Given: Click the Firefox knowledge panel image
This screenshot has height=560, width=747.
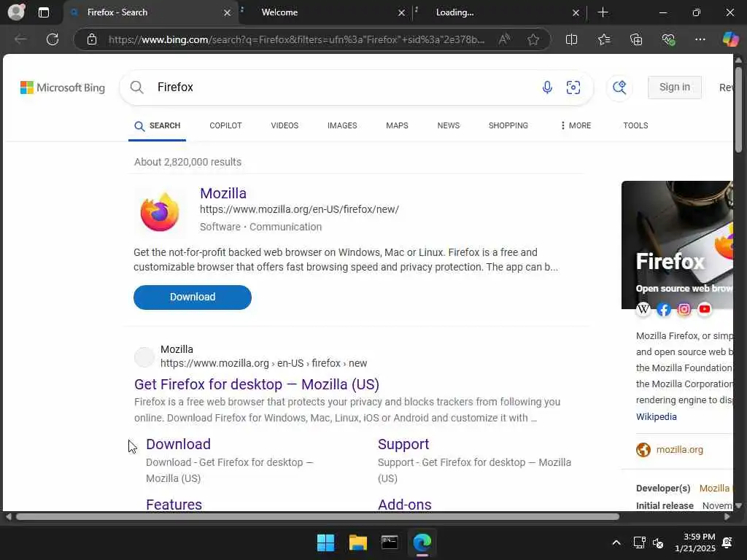Looking at the screenshot, I should click(677, 245).
